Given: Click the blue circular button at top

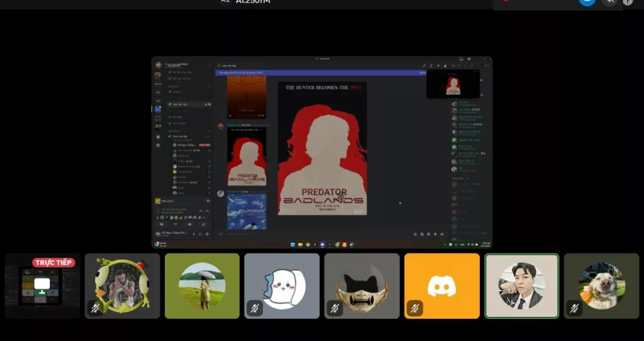Looking at the screenshot, I should 587,2.
